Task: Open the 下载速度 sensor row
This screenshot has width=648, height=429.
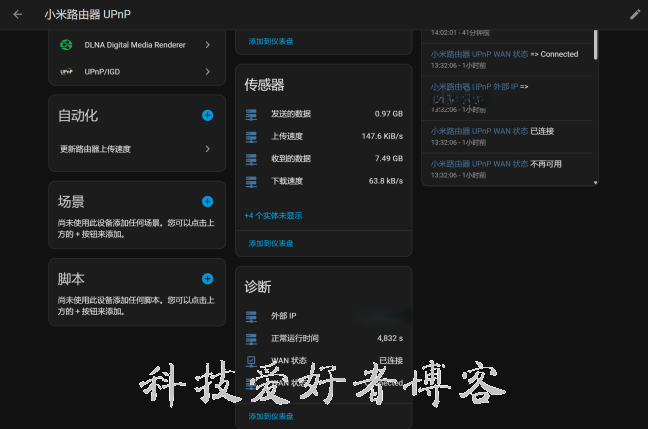Action: (x=324, y=181)
